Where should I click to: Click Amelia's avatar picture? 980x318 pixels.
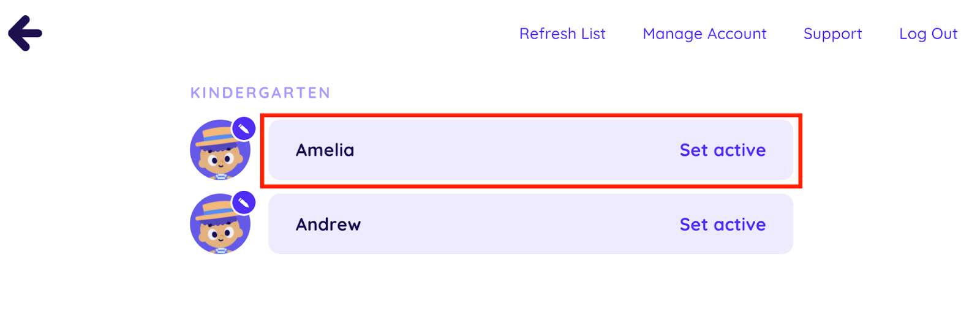click(219, 152)
